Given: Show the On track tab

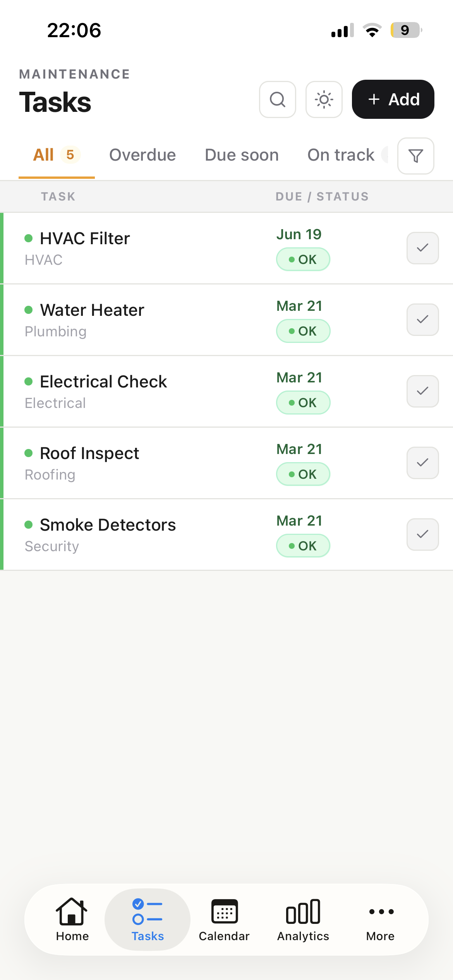Looking at the screenshot, I should (x=341, y=155).
